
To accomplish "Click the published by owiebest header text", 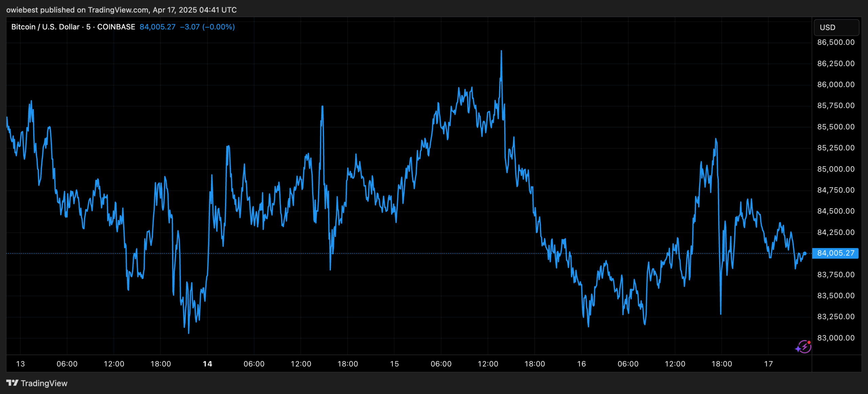I will pos(121,10).
